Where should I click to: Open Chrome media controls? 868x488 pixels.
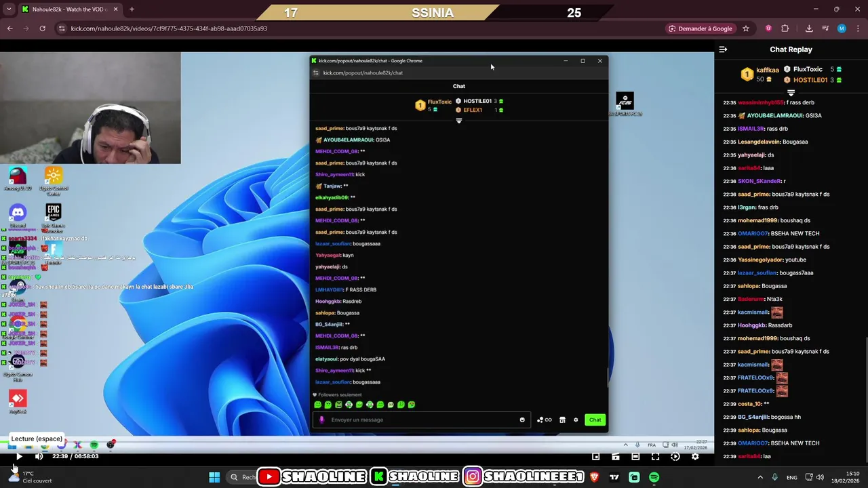(826, 28)
